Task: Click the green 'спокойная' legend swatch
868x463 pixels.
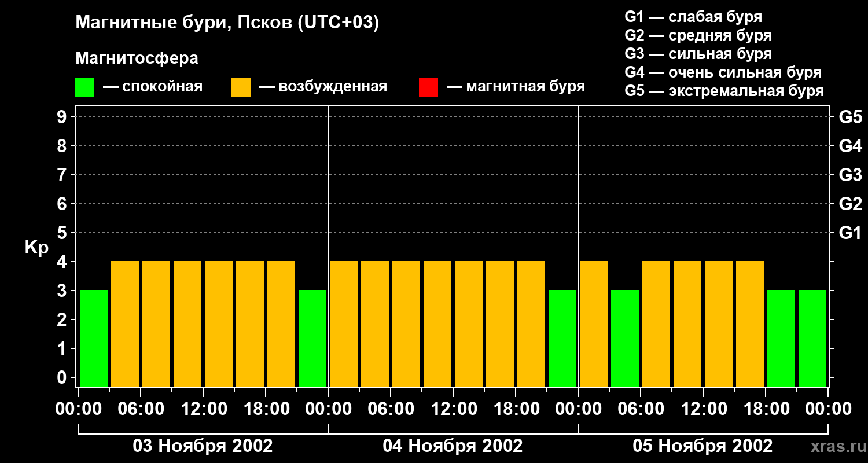Action: tap(84, 87)
